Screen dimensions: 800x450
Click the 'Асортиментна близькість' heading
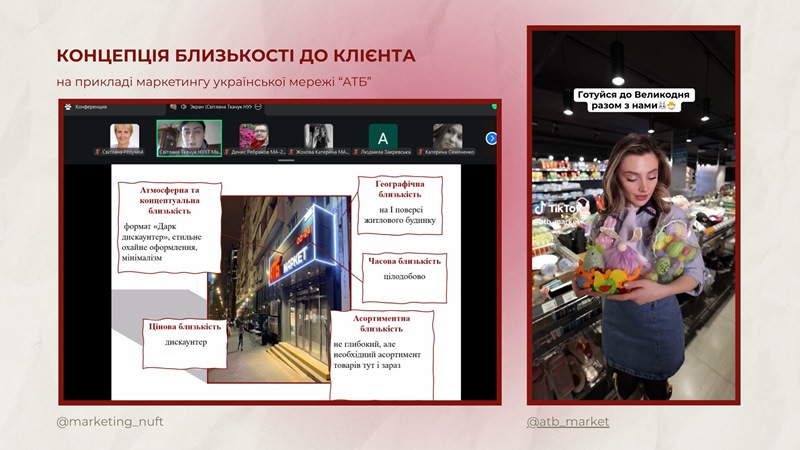(382, 323)
